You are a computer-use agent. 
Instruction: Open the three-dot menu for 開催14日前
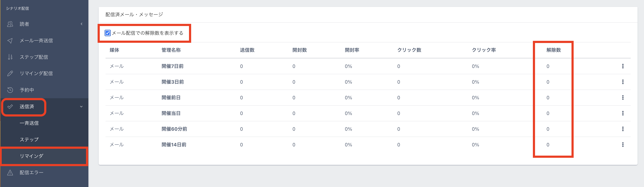point(623,144)
